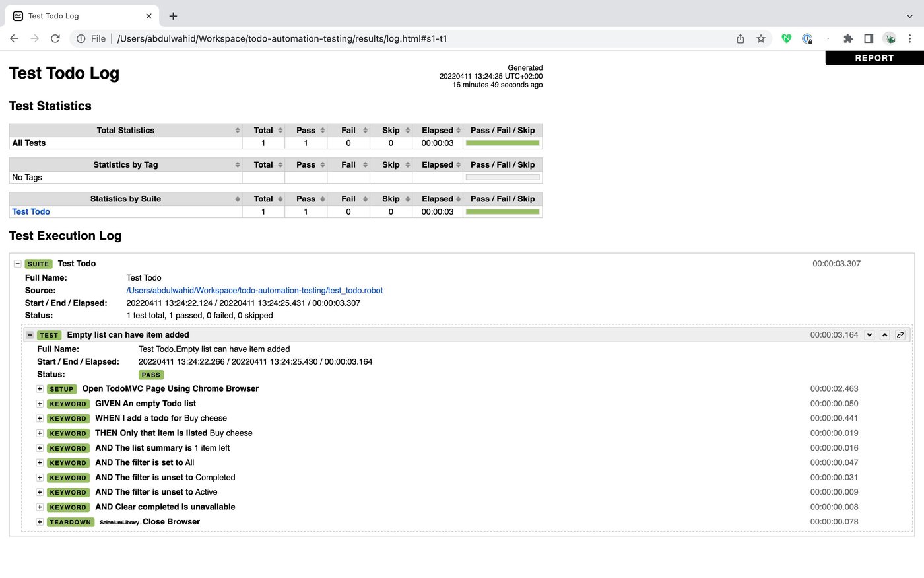Click the extensions puzzle icon
Image resolution: width=924 pixels, height=578 pixels.
click(x=848, y=38)
